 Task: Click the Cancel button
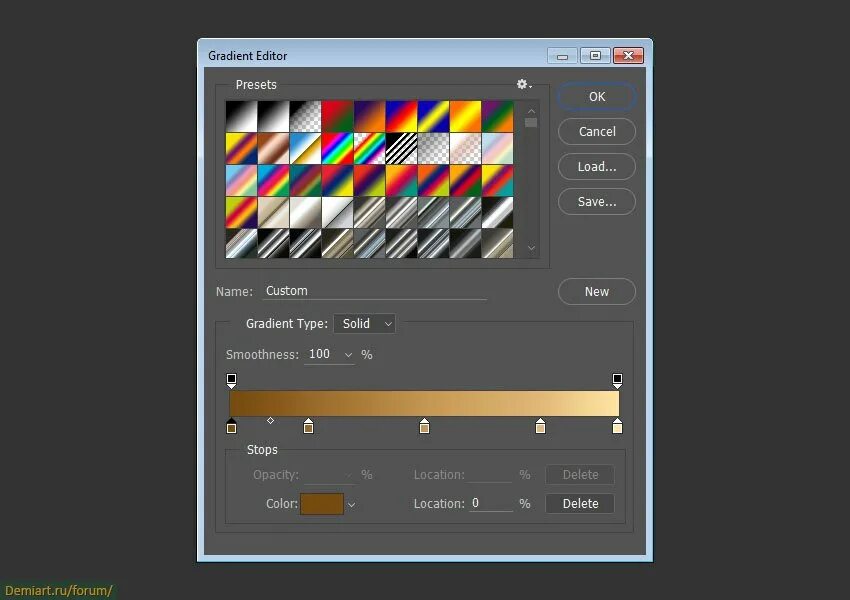pos(597,132)
